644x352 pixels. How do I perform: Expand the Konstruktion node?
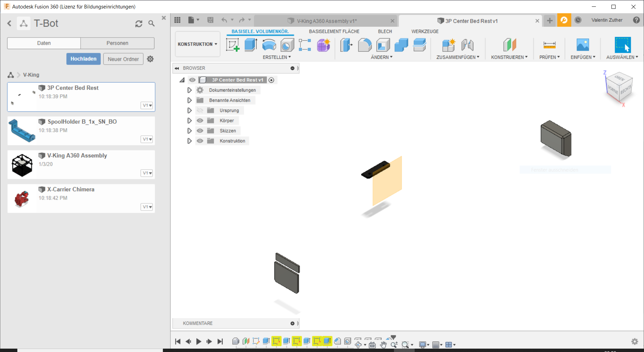[189, 141]
